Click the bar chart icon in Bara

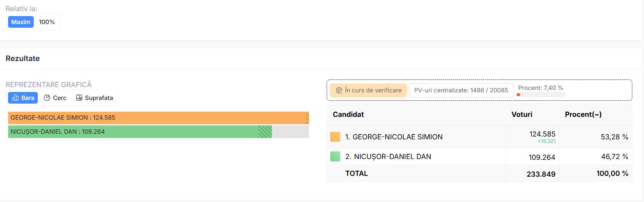click(x=15, y=98)
